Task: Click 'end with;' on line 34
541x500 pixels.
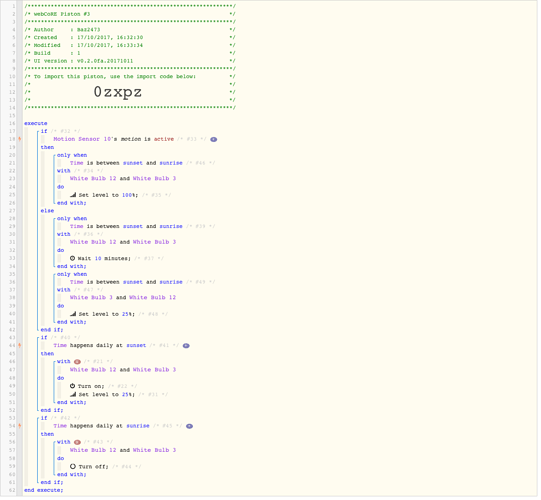Action: pos(72,267)
